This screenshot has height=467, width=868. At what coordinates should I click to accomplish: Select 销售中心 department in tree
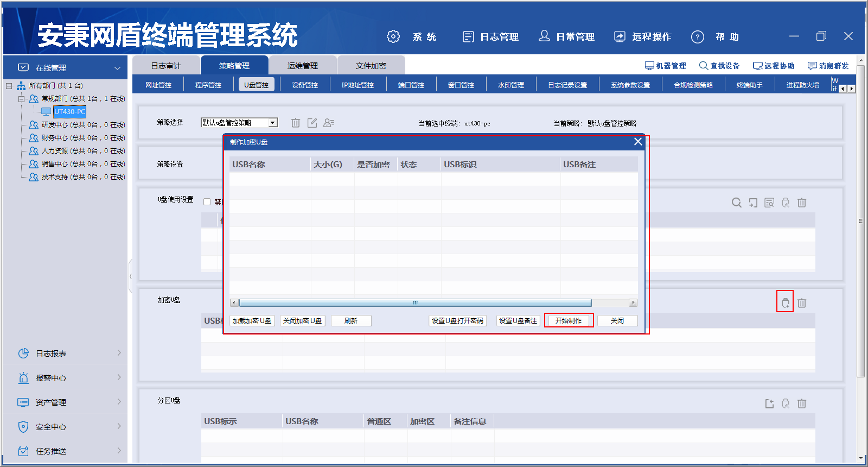click(77, 164)
